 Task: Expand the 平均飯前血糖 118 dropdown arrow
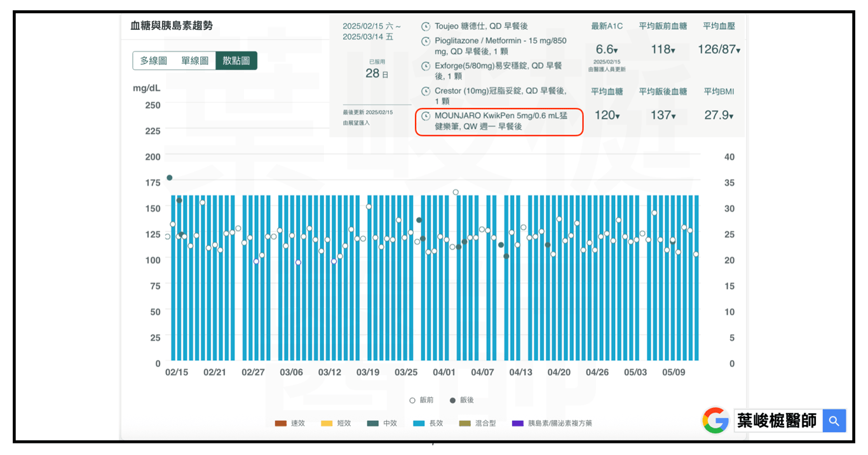coord(673,50)
